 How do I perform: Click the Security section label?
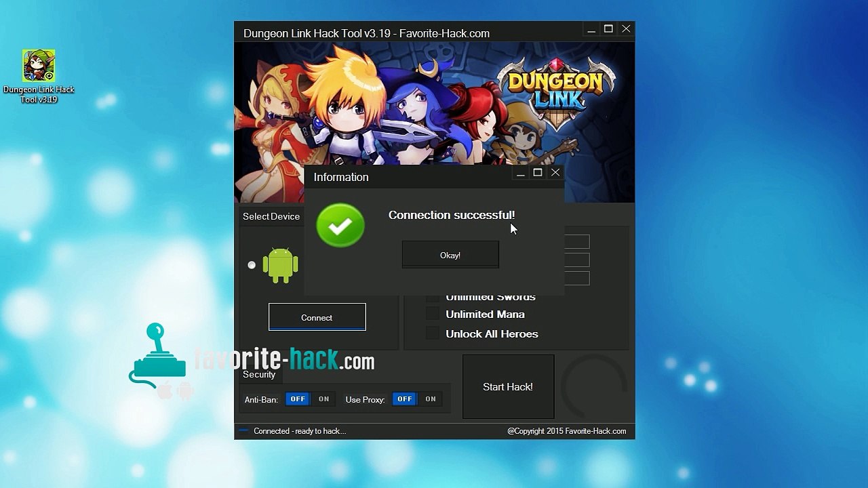259,374
